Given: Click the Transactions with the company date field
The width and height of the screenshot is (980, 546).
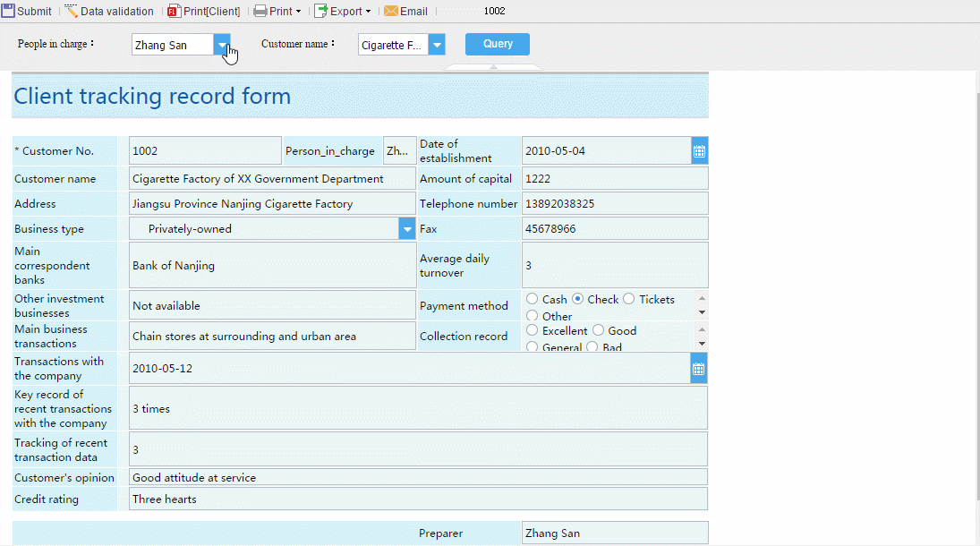Looking at the screenshot, I should click(x=410, y=369).
